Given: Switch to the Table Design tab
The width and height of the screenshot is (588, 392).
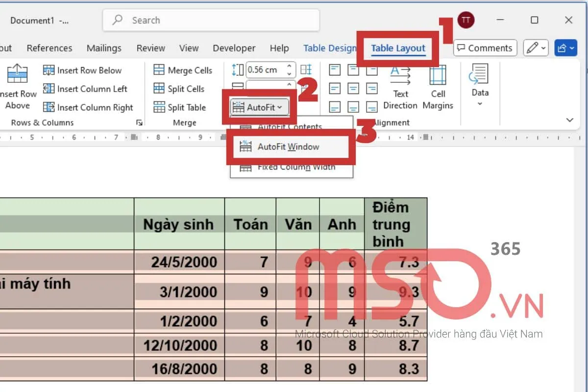Looking at the screenshot, I should (330, 48).
